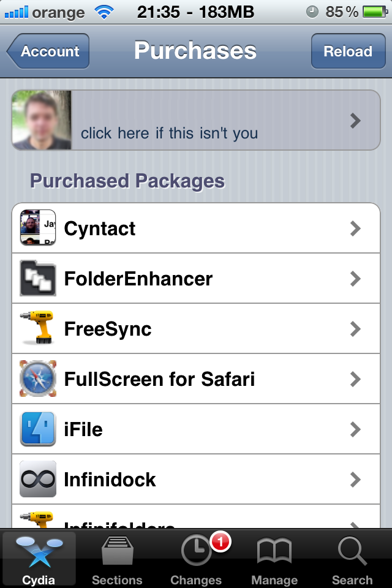
Task: Open the Cyntact package icon
Action: click(38, 228)
